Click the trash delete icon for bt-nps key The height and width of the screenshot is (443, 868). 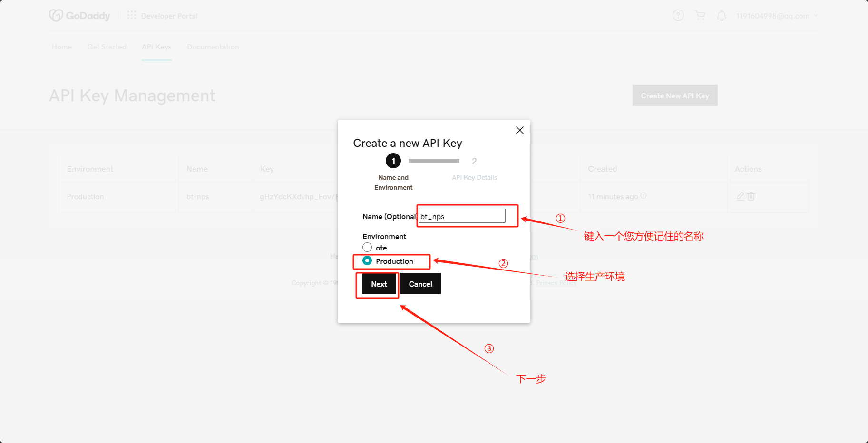751,196
